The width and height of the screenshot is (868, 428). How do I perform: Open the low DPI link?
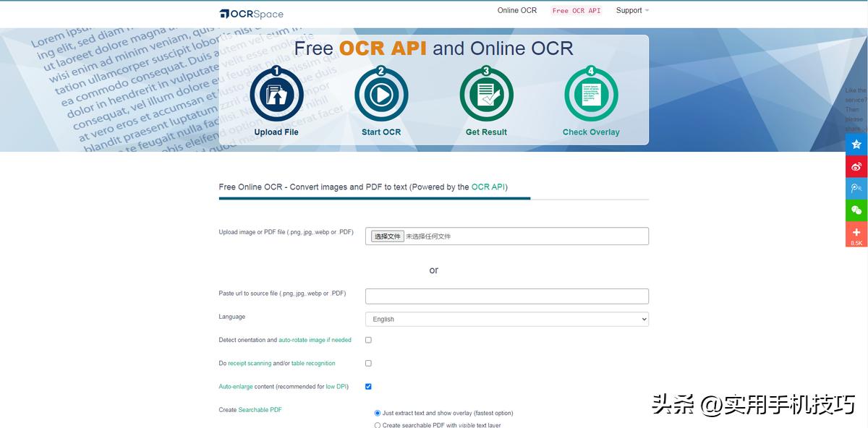coord(336,387)
